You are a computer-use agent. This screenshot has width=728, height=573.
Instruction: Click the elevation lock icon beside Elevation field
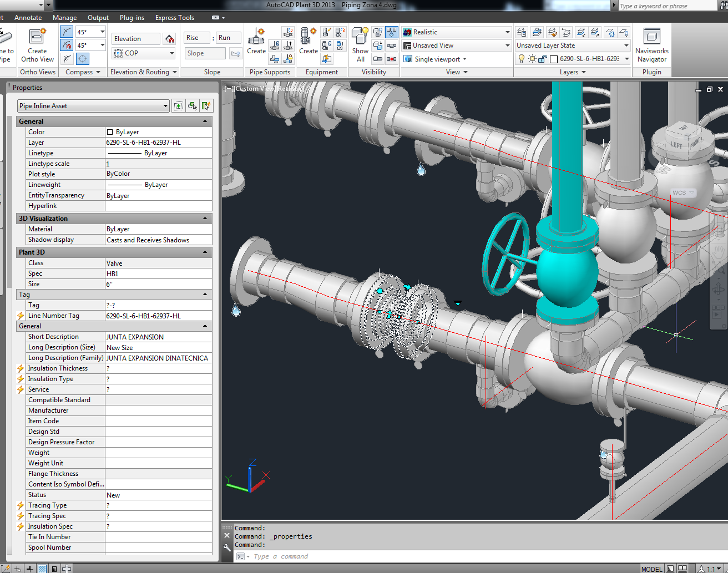[170, 39]
